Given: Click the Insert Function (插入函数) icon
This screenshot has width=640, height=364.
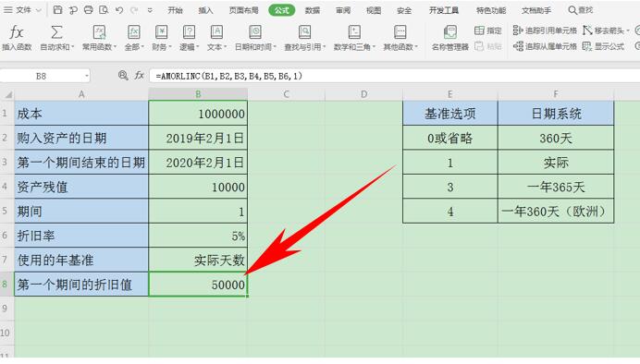Looking at the screenshot, I should click(x=17, y=32).
